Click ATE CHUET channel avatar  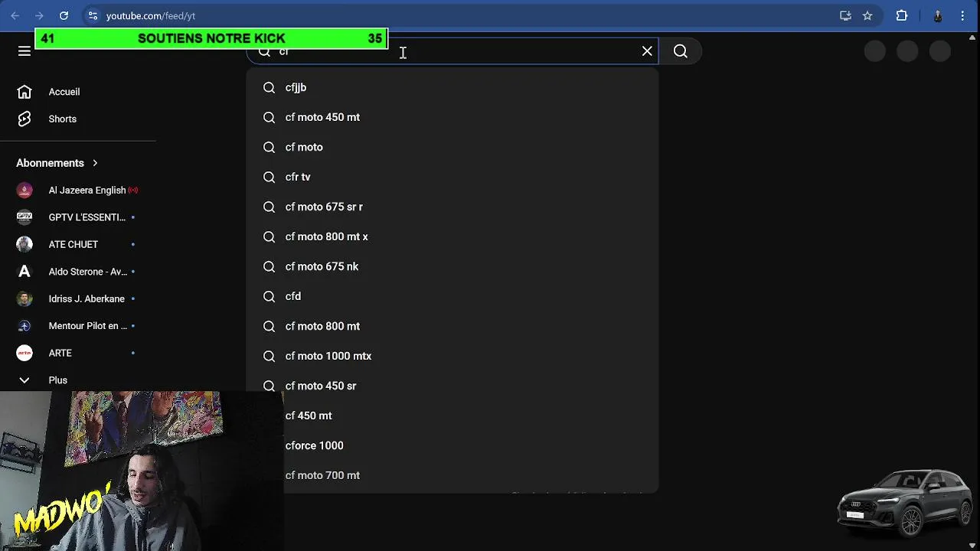24,245
